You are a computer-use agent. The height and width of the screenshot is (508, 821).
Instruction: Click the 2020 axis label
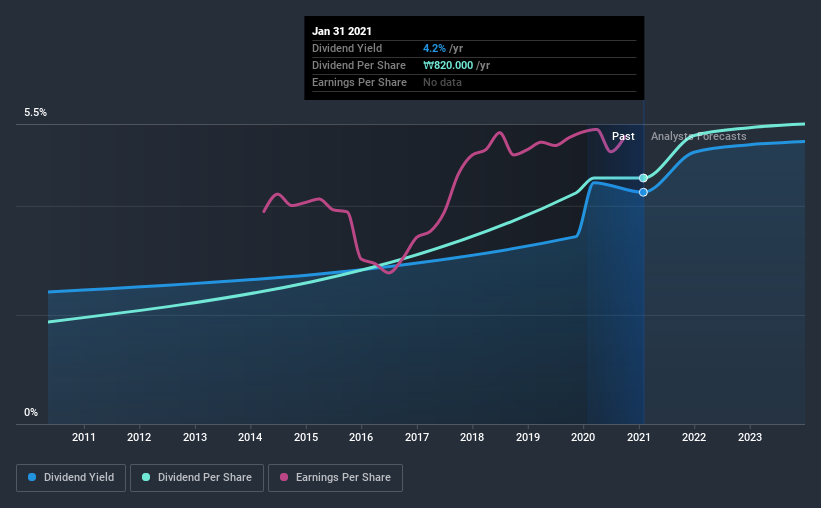[583, 437]
